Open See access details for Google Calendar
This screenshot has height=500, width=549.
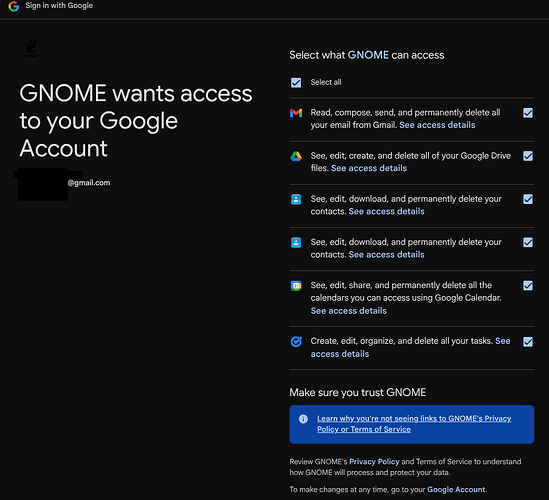pyautogui.click(x=348, y=311)
